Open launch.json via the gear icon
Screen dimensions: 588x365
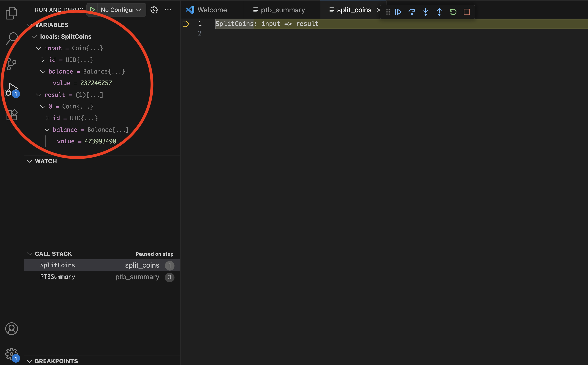154,10
